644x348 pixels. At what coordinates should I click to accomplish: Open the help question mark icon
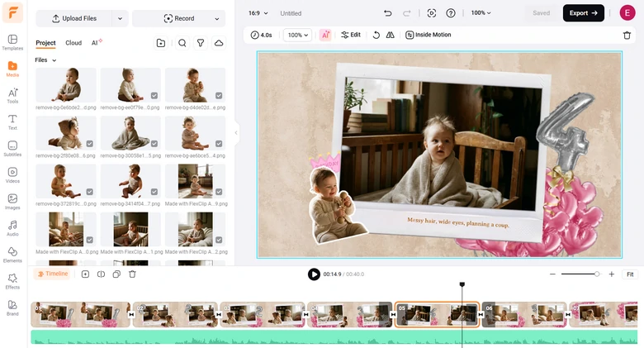click(451, 13)
